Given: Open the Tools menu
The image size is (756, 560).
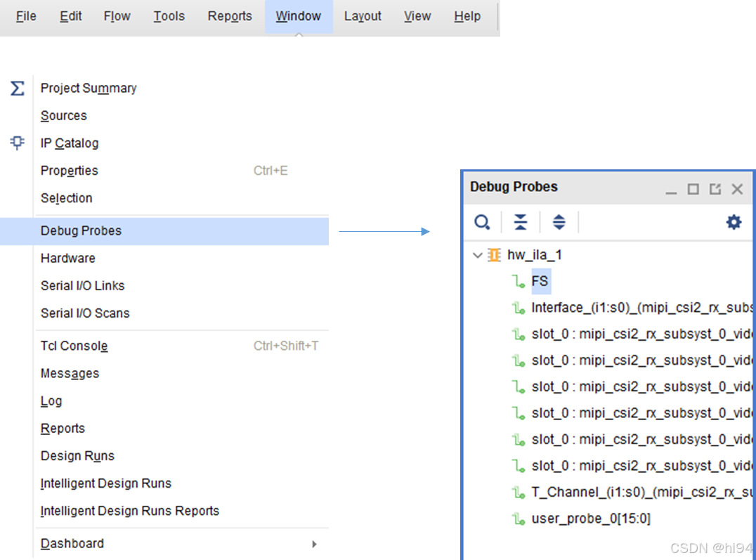Looking at the screenshot, I should tap(169, 16).
